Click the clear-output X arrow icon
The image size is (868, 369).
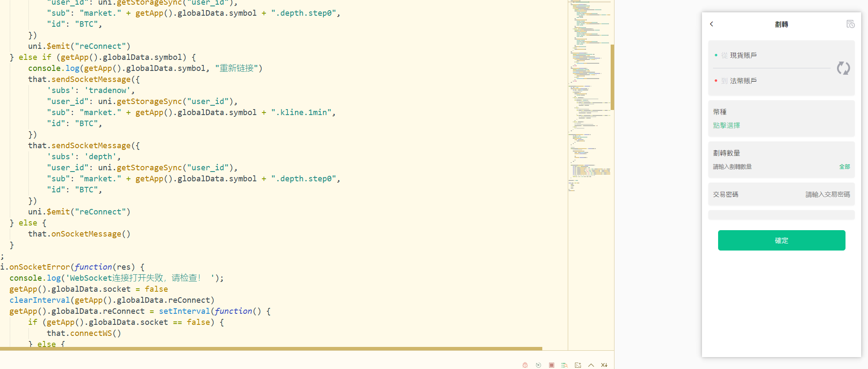click(x=604, y=365)
